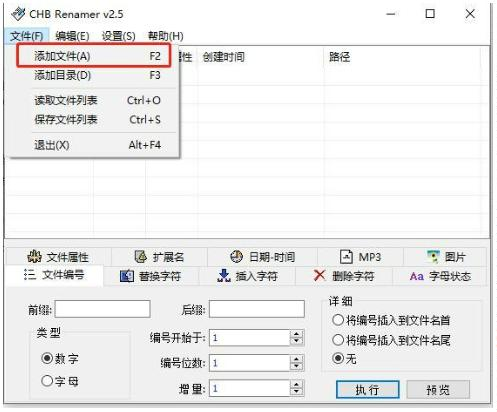Click the 编号开始于 value field

pos(249,338)
